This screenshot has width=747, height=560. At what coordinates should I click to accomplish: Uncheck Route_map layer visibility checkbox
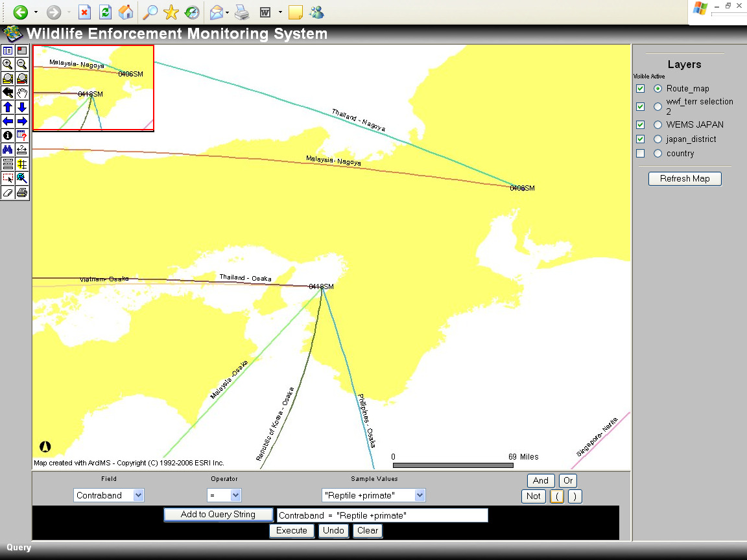pos(641,89)
